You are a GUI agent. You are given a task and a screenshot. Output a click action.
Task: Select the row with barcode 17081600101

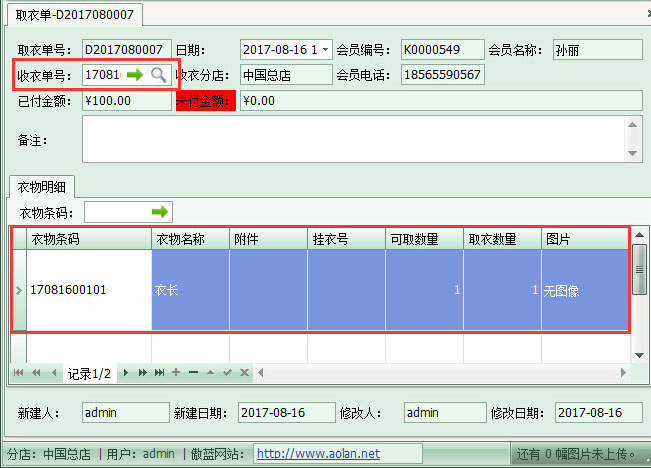pyautogui.click(x=88, y=290)
